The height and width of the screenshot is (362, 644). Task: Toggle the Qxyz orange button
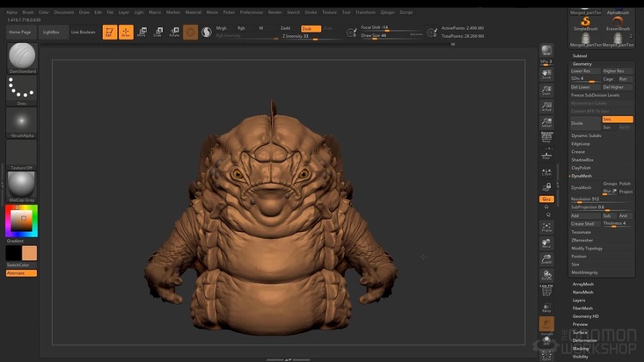pyautogui.click(x=546, y=199)
